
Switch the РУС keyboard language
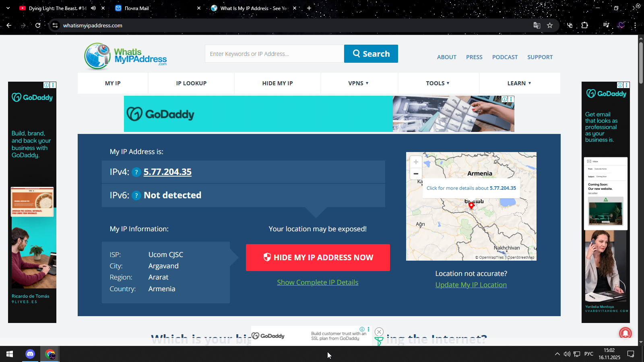coord(589,354)
